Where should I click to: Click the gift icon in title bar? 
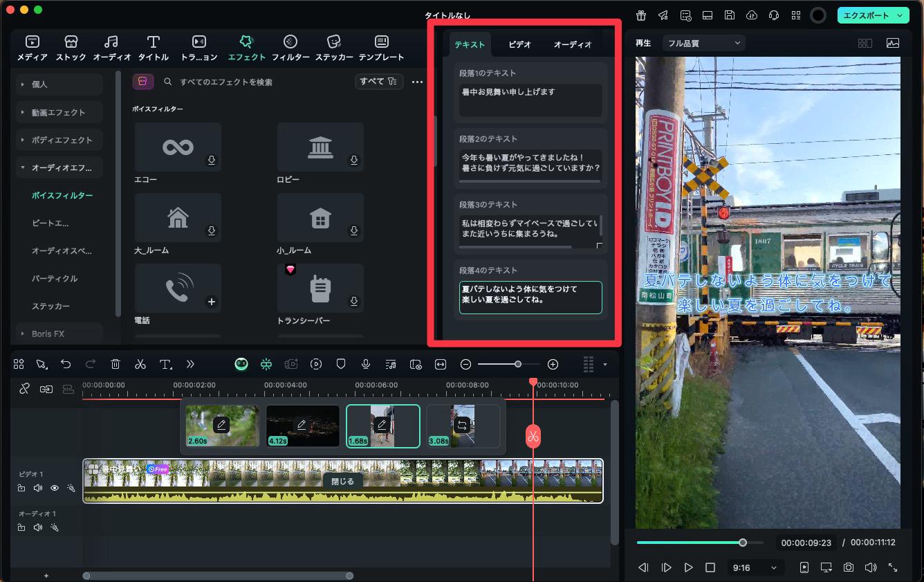click(x=641, y=15)
